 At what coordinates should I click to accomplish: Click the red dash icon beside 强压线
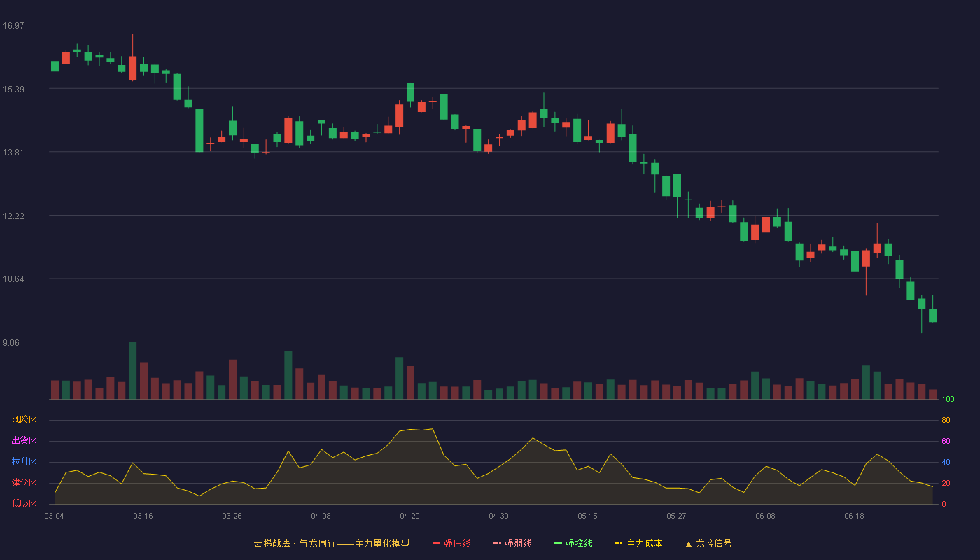(x=437, y=543)
